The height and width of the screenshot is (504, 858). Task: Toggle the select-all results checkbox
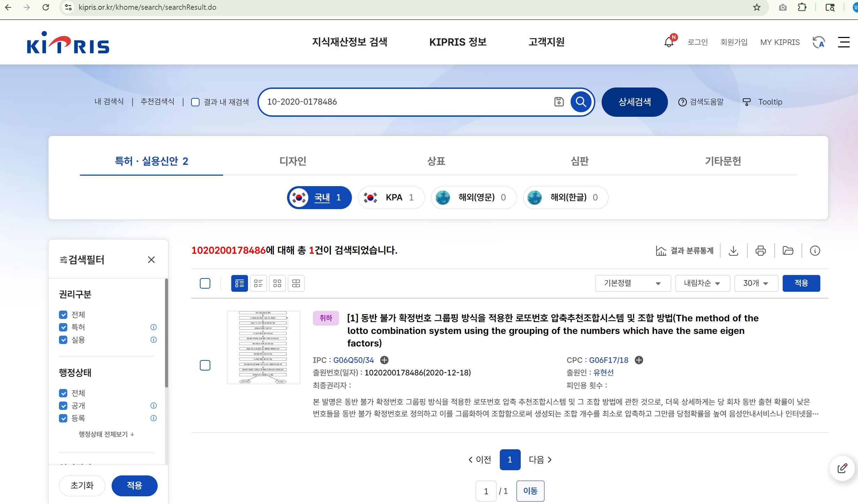coord(205,283)
